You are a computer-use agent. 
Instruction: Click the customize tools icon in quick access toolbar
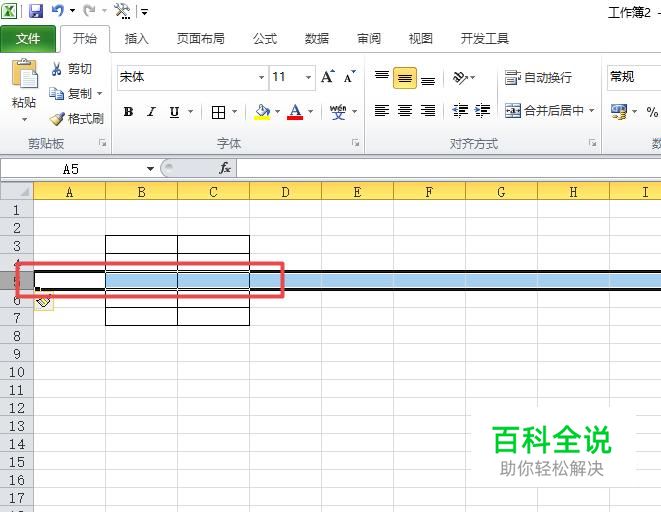(x=122, y=11)
